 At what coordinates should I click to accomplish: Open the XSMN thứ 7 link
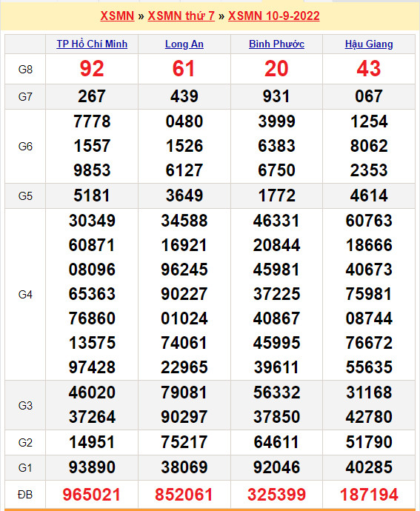[181, 16]
